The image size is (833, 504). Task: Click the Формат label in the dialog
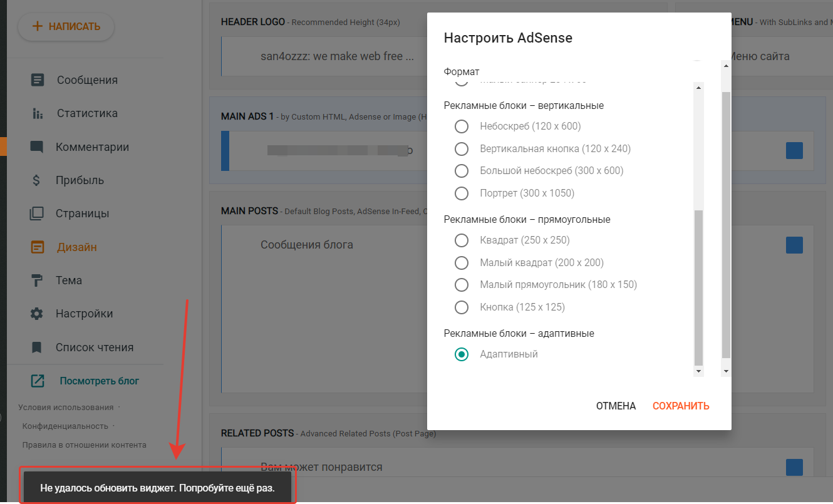(462, 72)
